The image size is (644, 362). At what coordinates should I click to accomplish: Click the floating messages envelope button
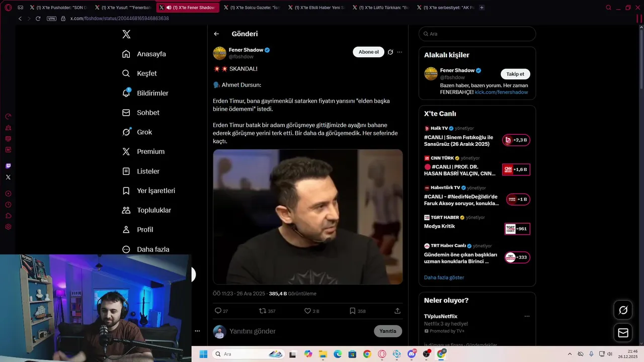pos(623,333)
